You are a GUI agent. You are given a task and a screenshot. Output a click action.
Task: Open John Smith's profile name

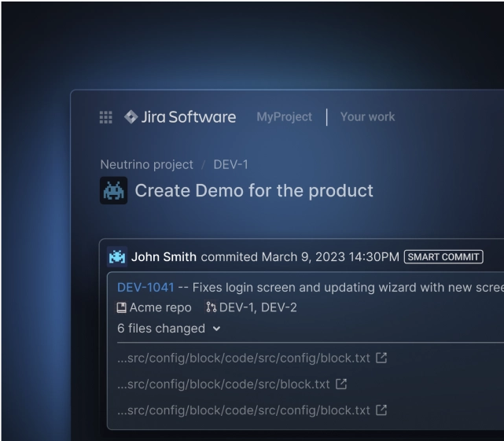[x=164, y=257]
